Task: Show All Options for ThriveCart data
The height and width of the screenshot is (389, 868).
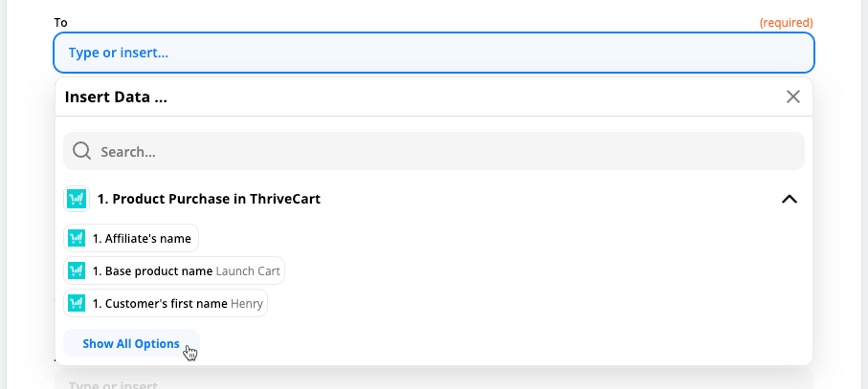Action: [131, 343]
